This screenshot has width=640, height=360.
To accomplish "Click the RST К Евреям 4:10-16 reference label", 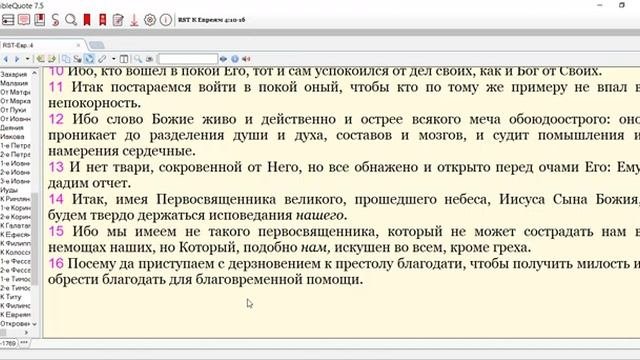I will tap(211, 20).
